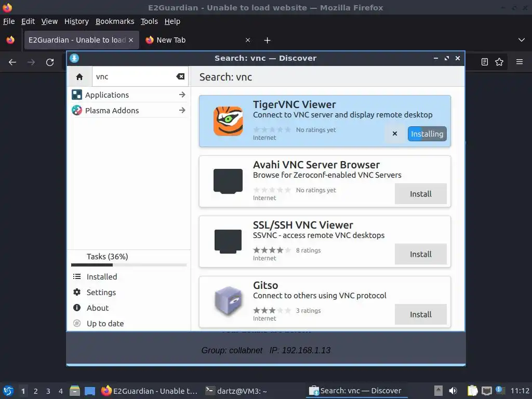Switch to virtual desktop 4
Image resolution: width=532 pixels, height=399 pixels.
point(61,391)
